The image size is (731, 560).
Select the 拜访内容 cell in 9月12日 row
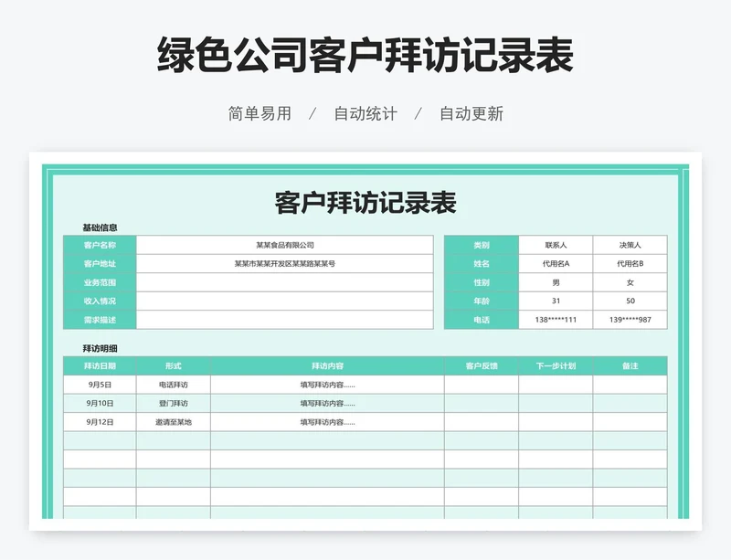[x=327, y=422]
